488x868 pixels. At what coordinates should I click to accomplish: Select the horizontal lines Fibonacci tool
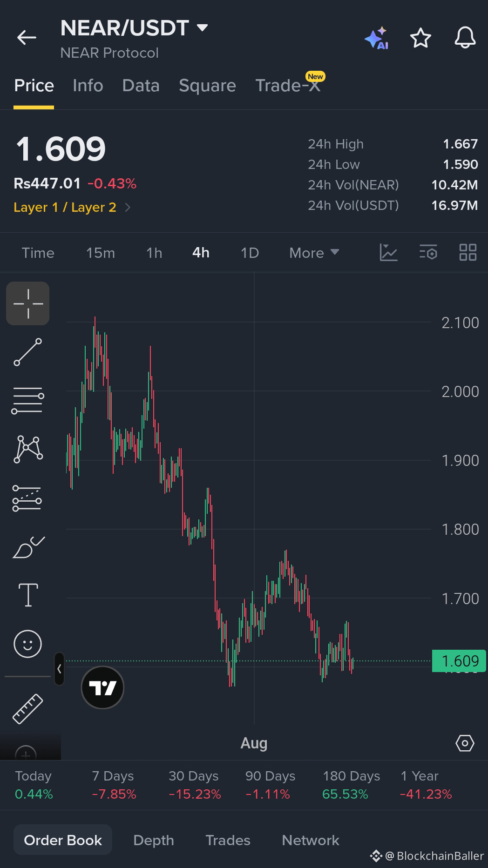[x=28, y=401]
